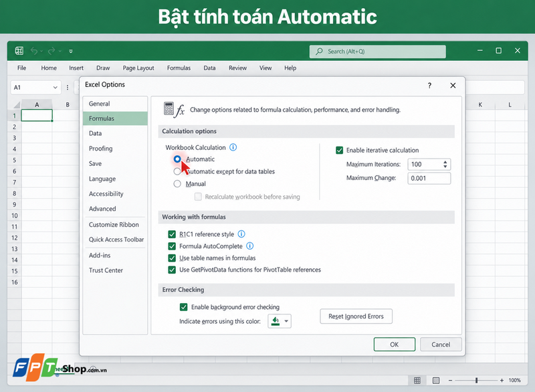Screen dimensions: 535x392
Task: Click the formula bar options dots icon
Action: (x=68, y=88)
